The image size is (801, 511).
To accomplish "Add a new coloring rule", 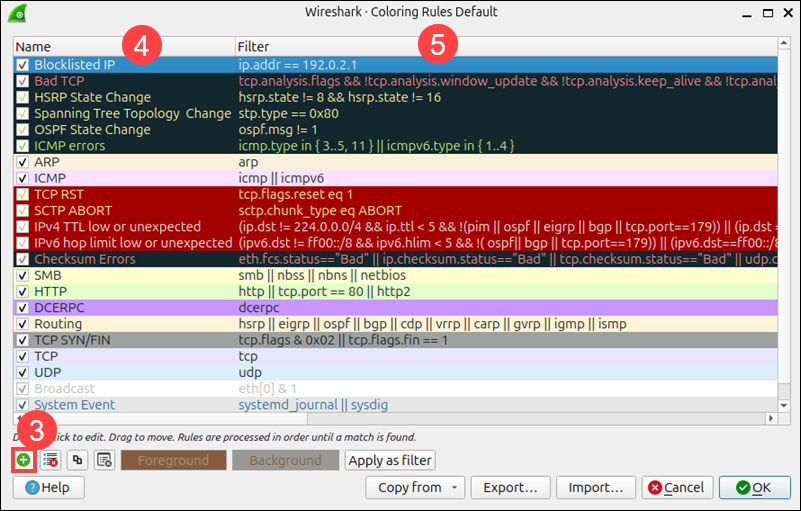I will pos(23,460).
